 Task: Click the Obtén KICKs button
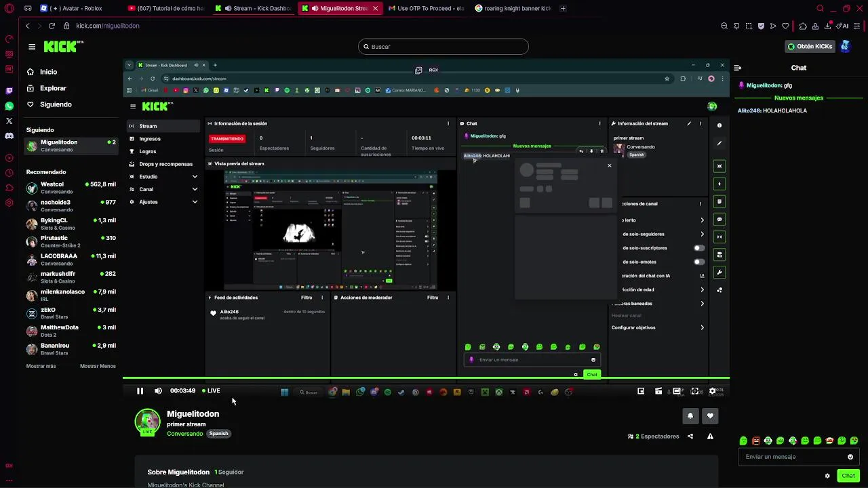[810, 47]
